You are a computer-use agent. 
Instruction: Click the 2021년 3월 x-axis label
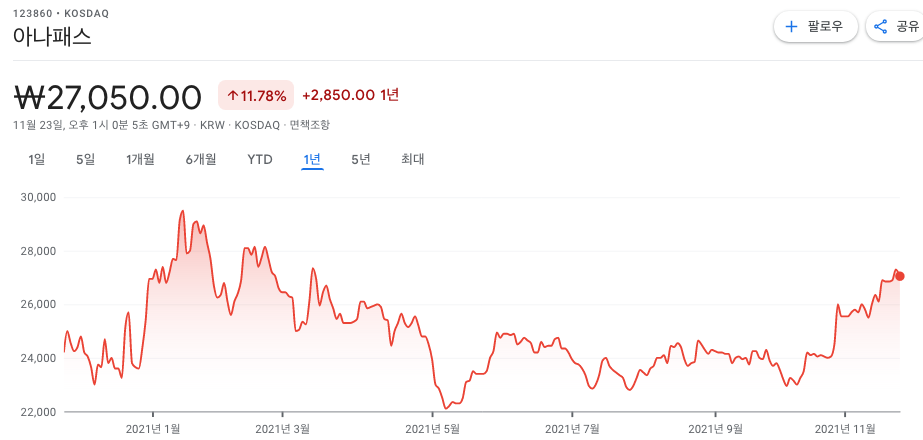tap(283, 429)
